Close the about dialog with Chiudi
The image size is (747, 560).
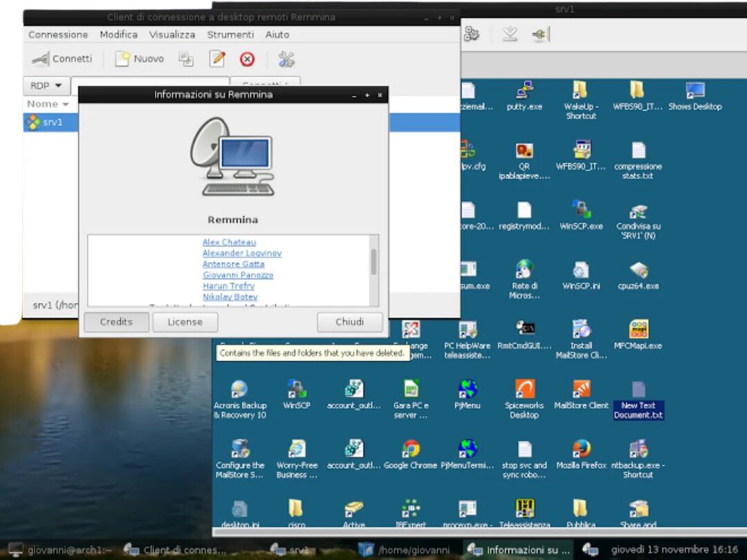tap(350, 322)
